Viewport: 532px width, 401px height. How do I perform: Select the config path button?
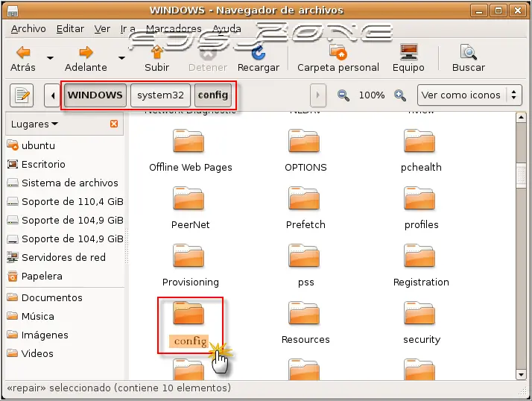(213, 95)
